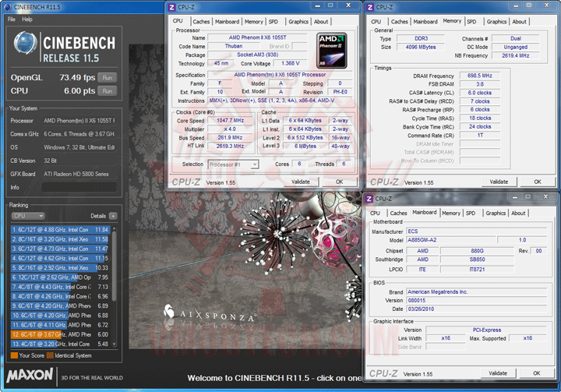Select ranking row 2 with score 11.58

click(x=60, y=239)
